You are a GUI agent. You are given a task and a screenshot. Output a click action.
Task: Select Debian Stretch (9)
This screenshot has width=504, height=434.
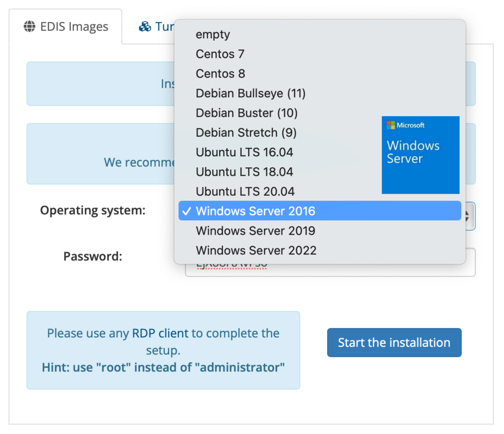pos(246,133)
